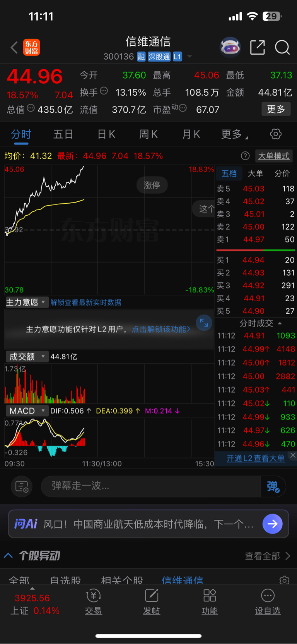The width and height of the screenshot is (297, 644).
Task: Switch to the 月K tab
Action: [x=191, y=134]
